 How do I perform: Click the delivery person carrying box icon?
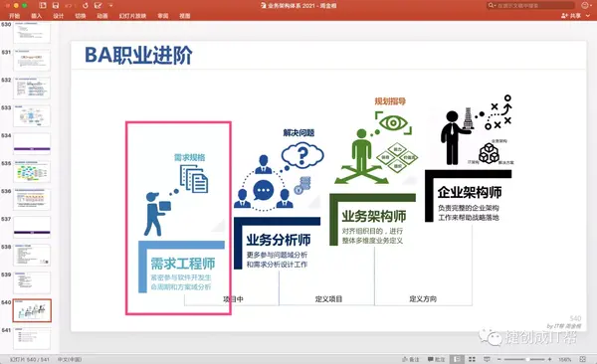click(x=157, y=214)
